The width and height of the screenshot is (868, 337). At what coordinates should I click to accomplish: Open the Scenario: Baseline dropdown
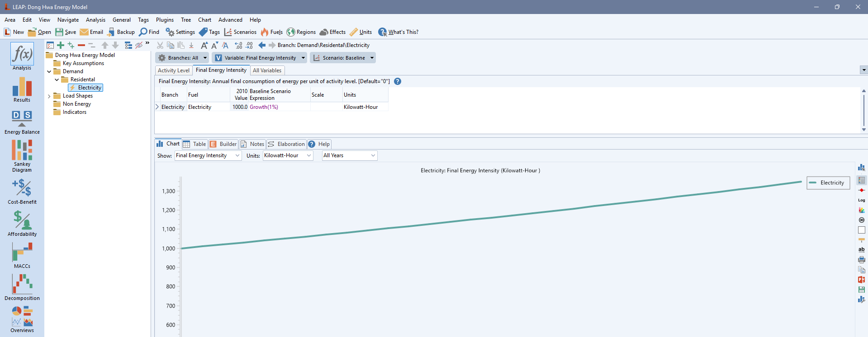343,58
